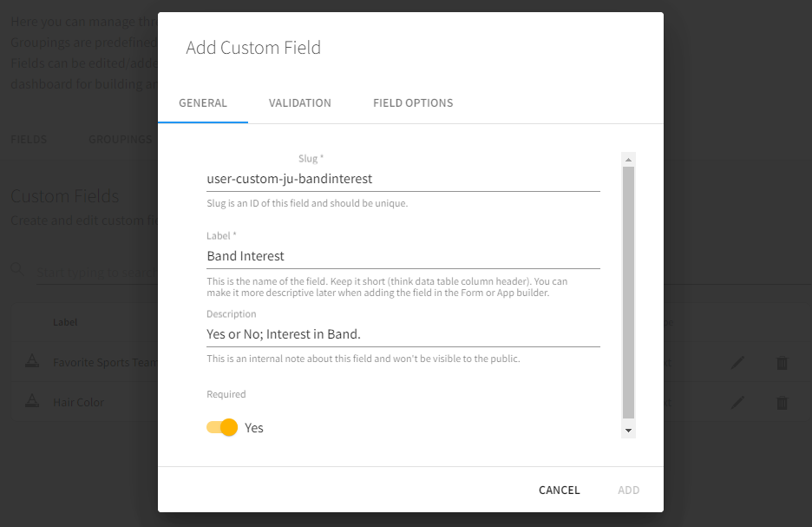The width and height of the screenshot is (812, 527).
Task: Click the text-type icon beside Favorite Sports Team
Action: [31, 363]
